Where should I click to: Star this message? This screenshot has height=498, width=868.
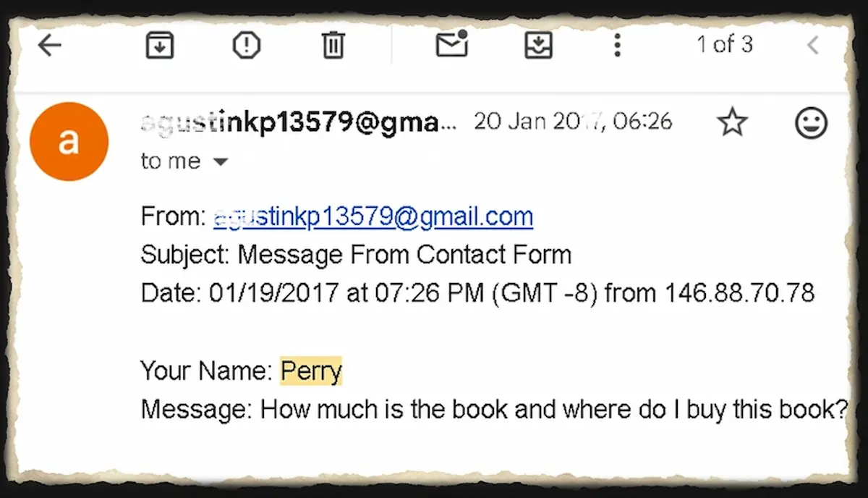[732, 123]
